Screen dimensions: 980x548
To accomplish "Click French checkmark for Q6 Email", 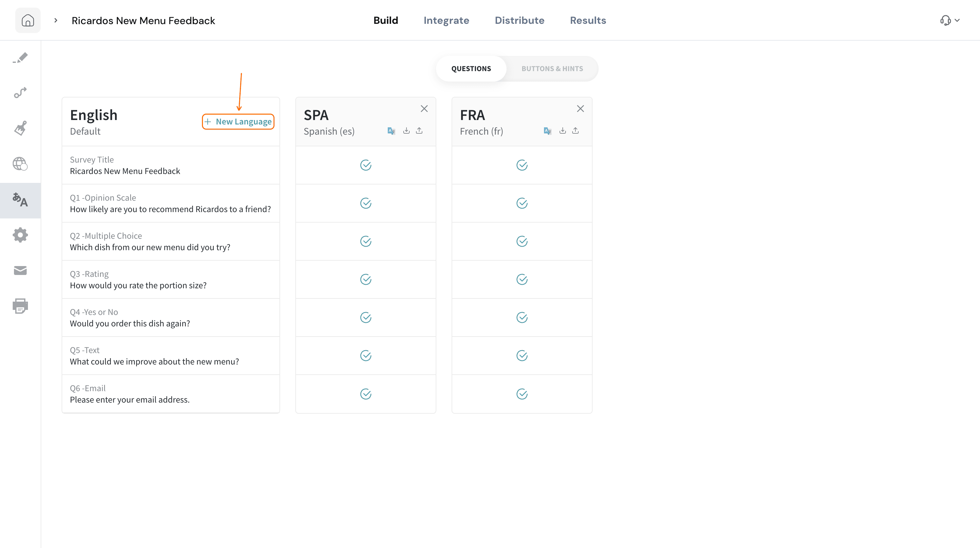I will coord(522,394).
